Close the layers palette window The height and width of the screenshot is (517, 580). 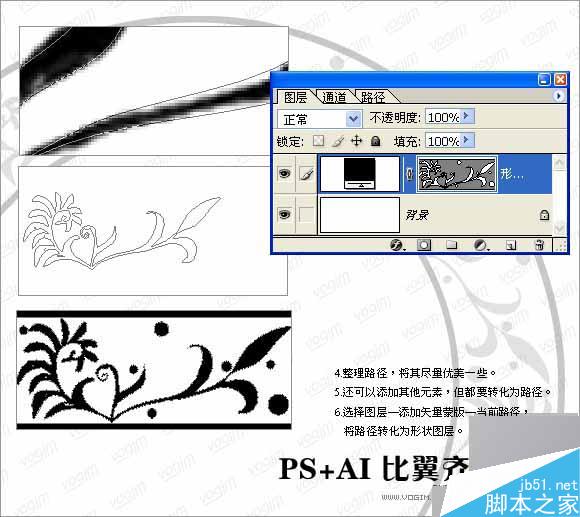coord(560,80)
